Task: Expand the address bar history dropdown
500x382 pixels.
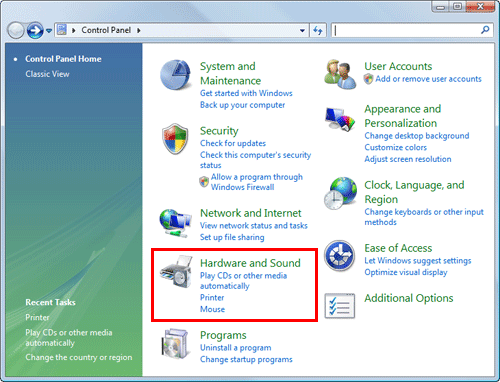Action: (302, 30)
